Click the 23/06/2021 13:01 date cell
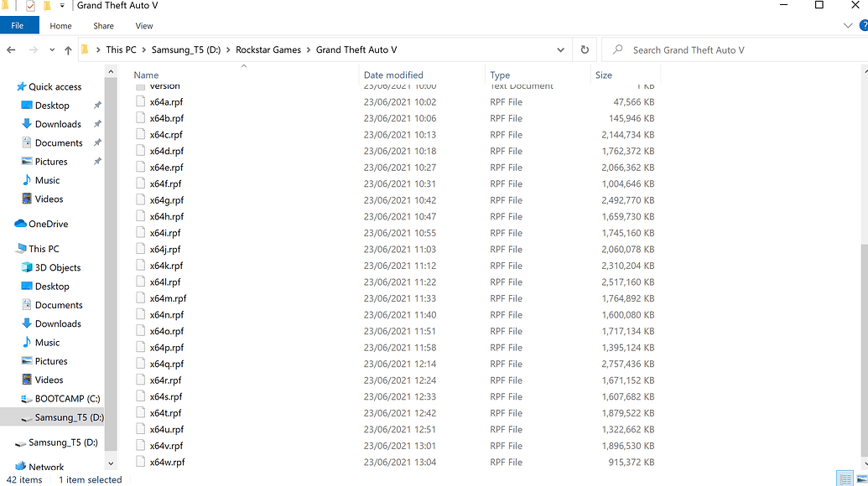Image resolution: width=868 pixels, height=486 pixels. (x=400, y=446)
